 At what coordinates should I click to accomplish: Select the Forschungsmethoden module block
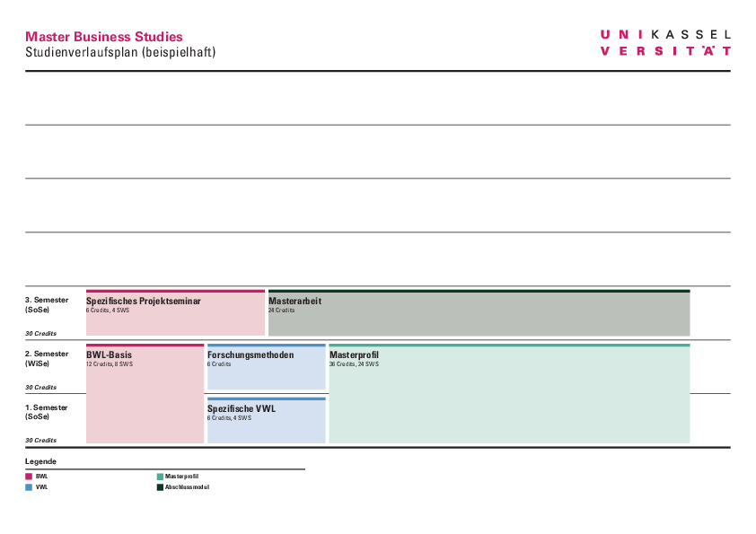[x=266, y=367]
